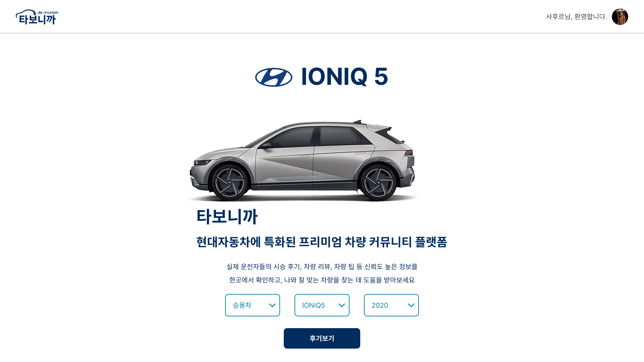The height and width of the screenshot is (362, 644).
Task: Click the description line starting 실제 운전자들의
Action: pos(322,267)
